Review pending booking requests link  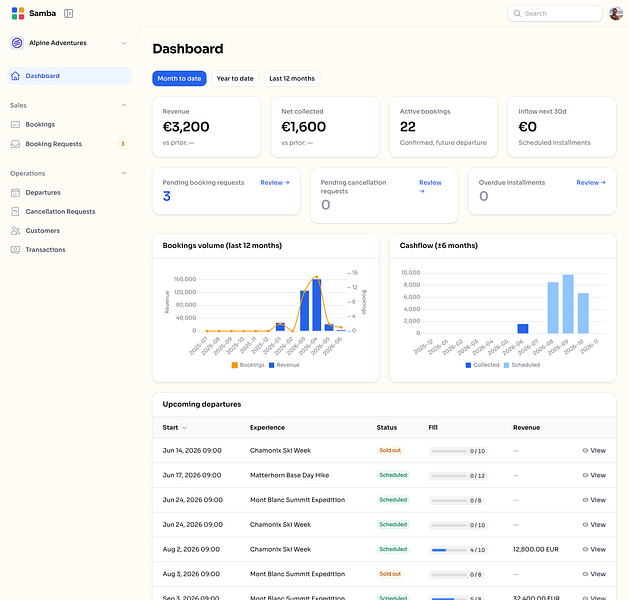pos(275,182)
